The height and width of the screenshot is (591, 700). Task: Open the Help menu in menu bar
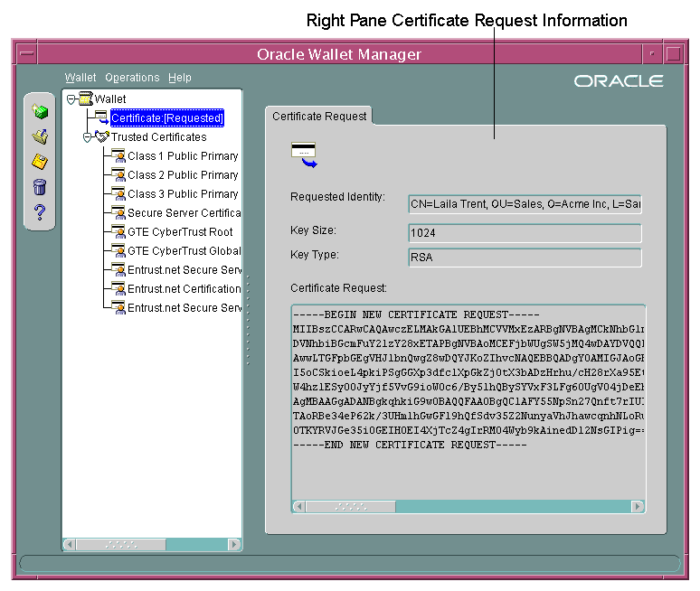[x=180, y=78]
